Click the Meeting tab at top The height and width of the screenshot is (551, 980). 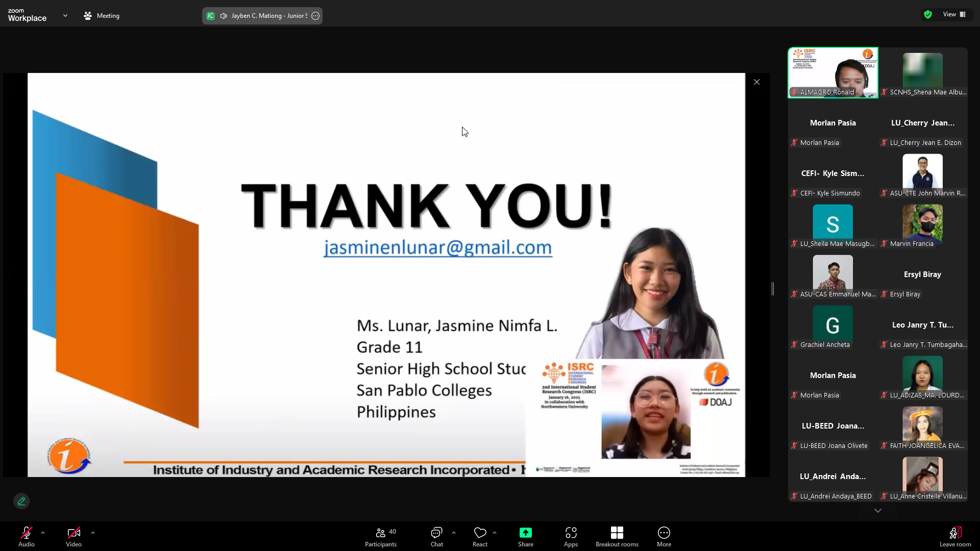[102, 16]
